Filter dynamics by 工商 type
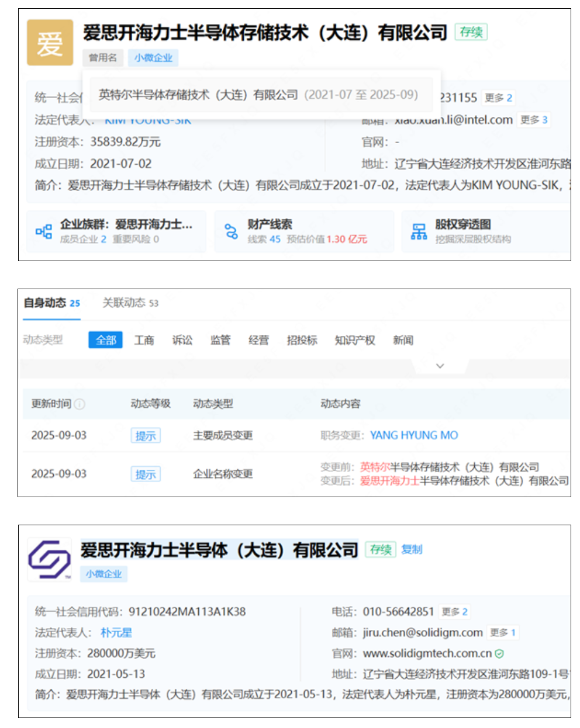 pyautogui.click(x=144, y=340)
